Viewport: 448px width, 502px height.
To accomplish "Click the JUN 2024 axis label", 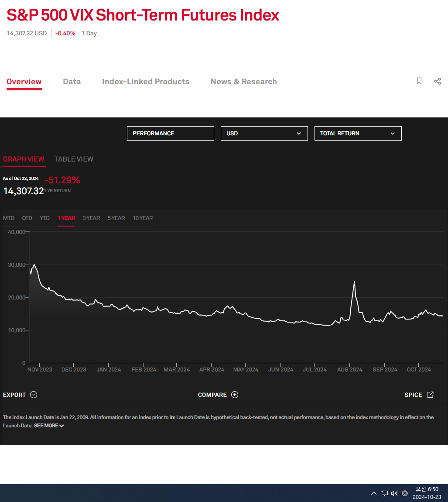I will [280, 369].
